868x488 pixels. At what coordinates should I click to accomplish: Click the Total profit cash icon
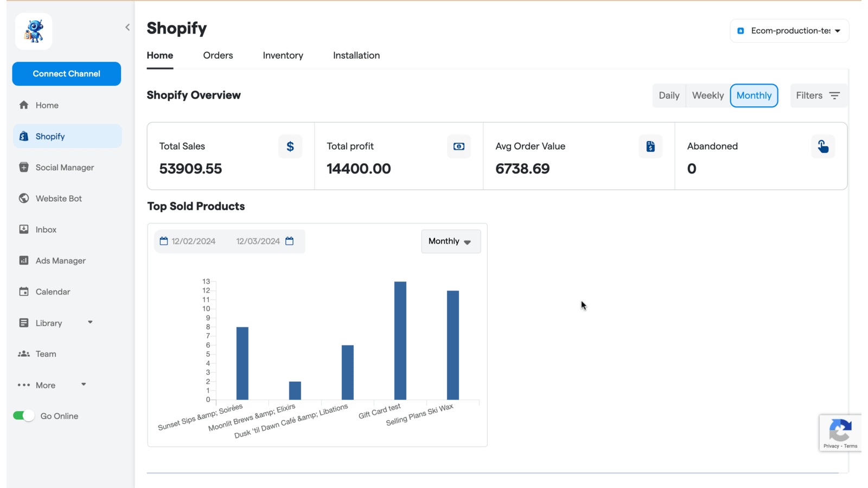[x=459, y=146]
